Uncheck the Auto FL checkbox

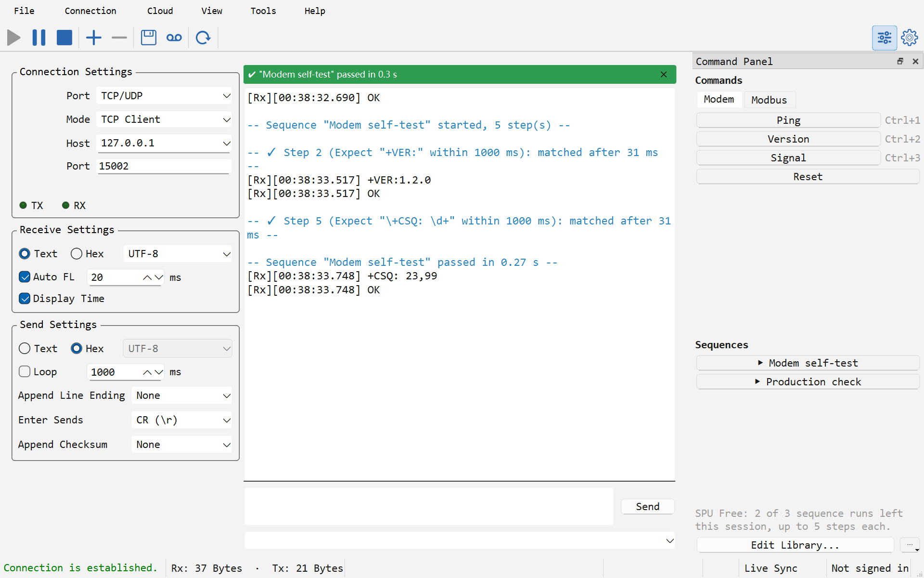pos(25,277)
